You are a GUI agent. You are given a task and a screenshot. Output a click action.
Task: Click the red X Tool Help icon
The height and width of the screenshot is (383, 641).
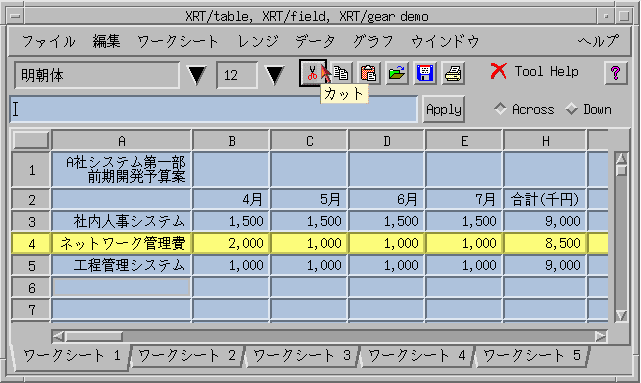(499, 72)
